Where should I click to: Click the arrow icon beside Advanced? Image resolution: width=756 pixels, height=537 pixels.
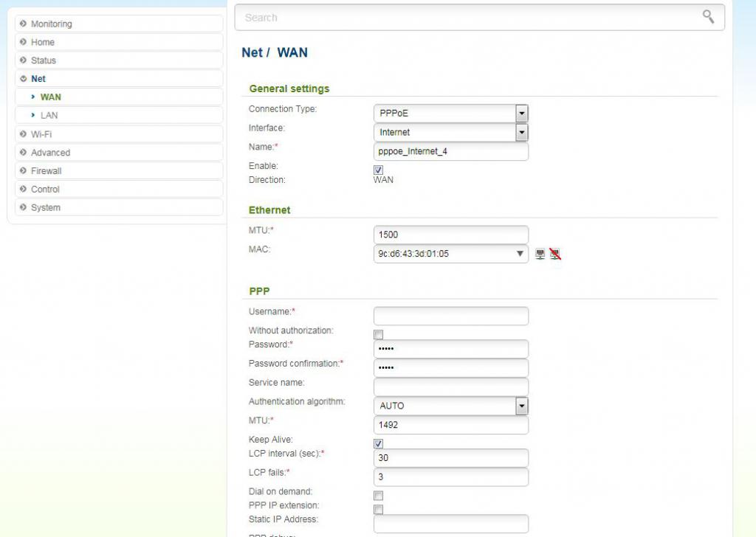click(24, 153)
